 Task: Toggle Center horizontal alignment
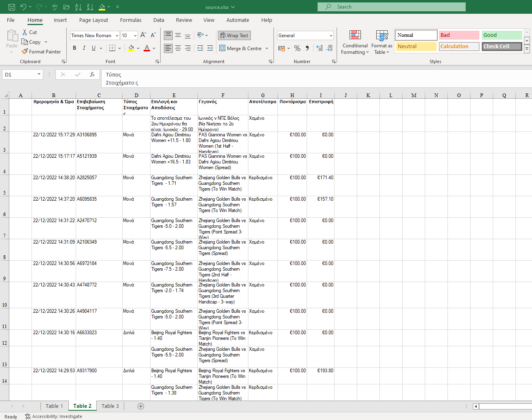tap(178, 48)
